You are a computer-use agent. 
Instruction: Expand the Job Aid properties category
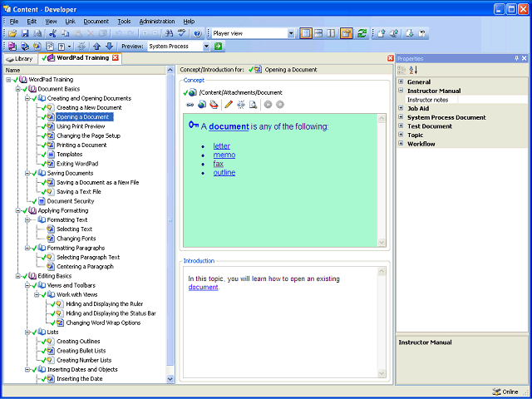pyautogui.click(x=401, y=108)
